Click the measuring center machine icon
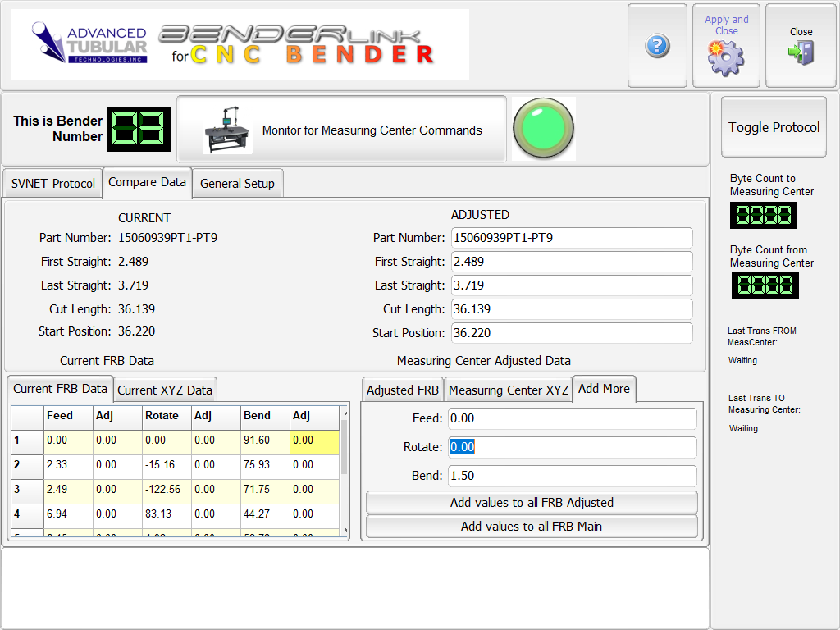 [228, 130]
